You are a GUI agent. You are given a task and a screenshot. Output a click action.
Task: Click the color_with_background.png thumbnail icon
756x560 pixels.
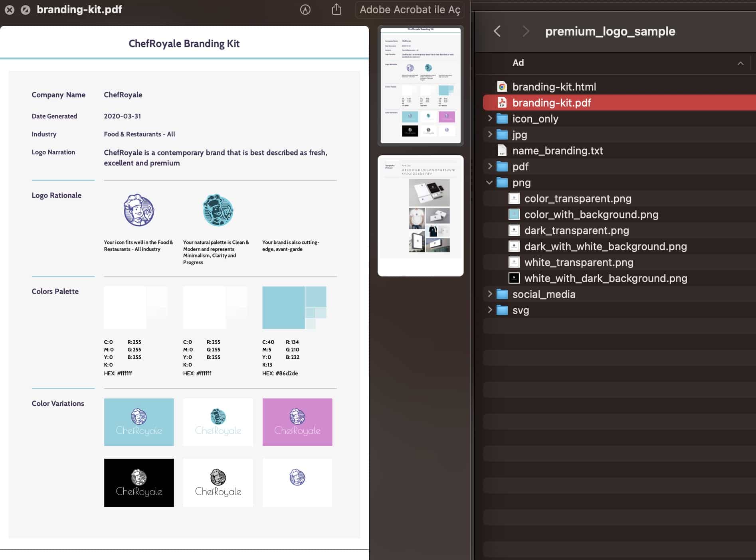pyautogui.click(x=514, y=214)
